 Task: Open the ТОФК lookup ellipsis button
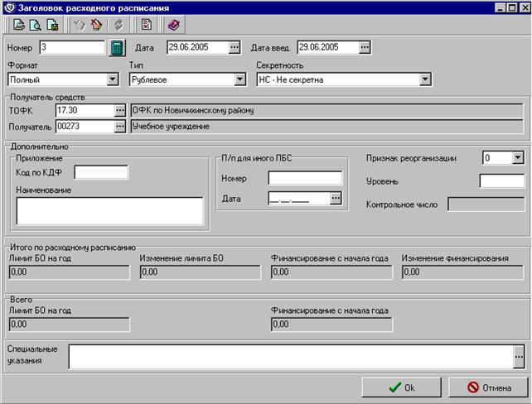coord(120,110)
